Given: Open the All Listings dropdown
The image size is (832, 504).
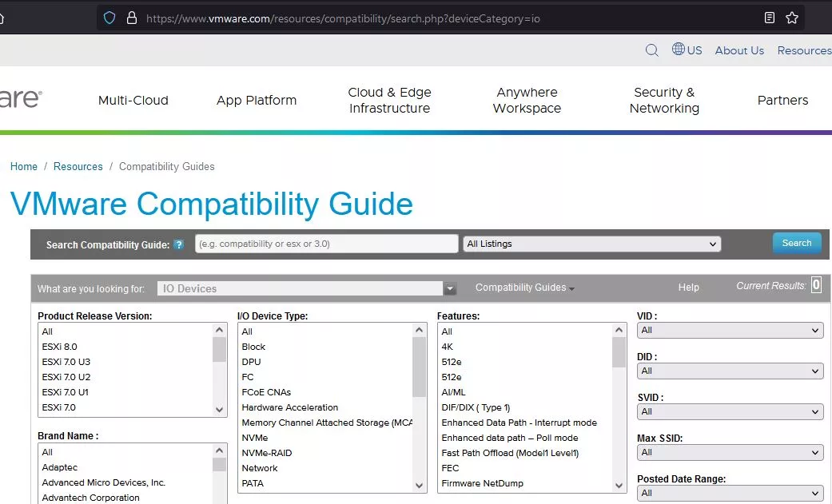Looking at the screenshot, I should tap(591, 244).
